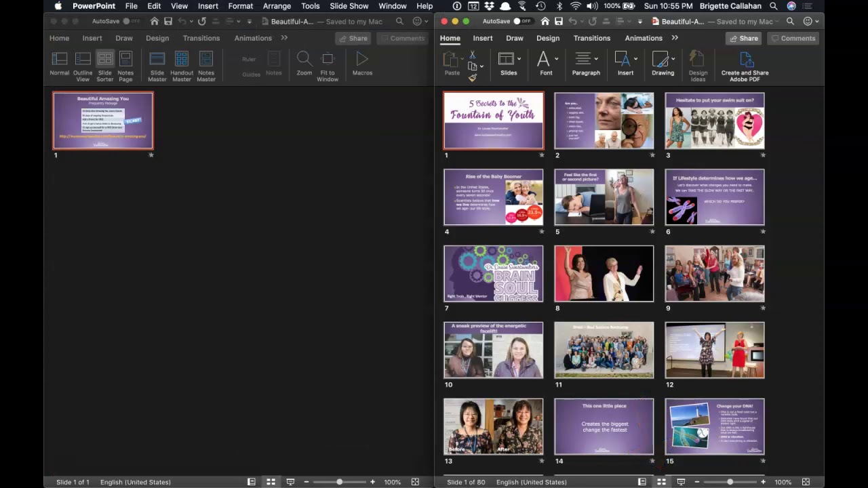Open the Transitions tab in right window

592,38
